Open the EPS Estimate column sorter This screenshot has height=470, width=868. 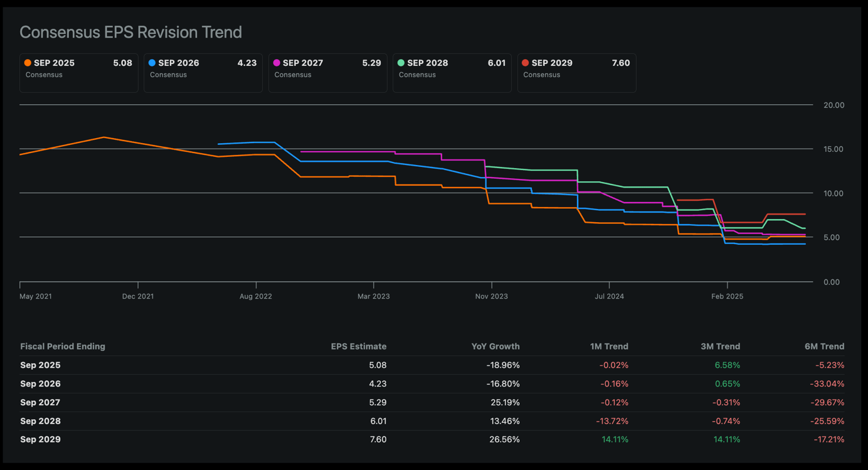click(x=359, y=346)
